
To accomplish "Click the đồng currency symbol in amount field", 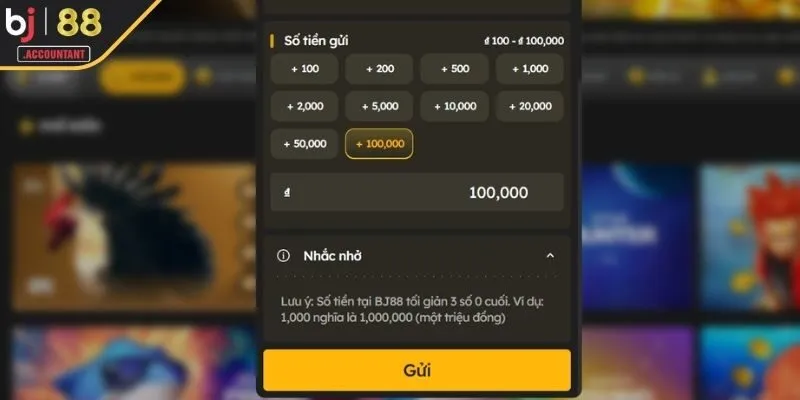I will pos(287,193).
